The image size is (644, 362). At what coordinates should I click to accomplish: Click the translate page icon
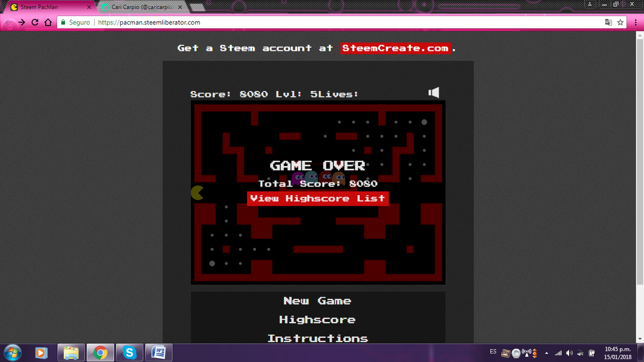point(608,23)
